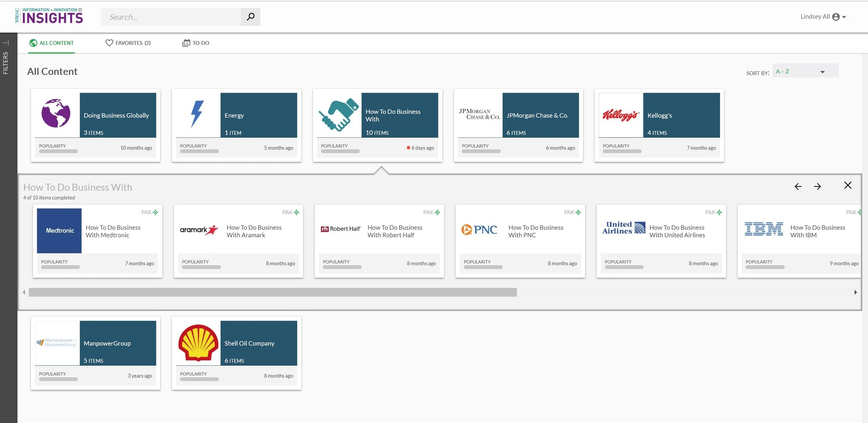
Task: Open the ManpowerGroup collection title
Action: click(107, 343)
